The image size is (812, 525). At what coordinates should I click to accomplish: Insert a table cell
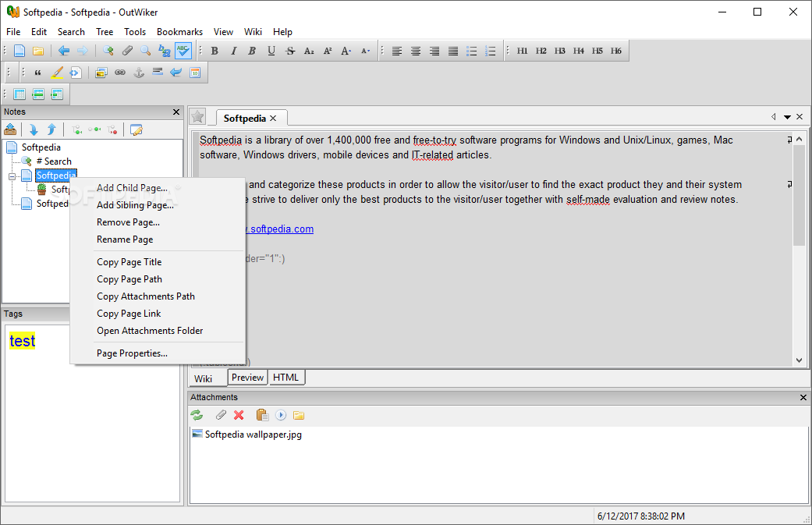(x=57, y=94)
